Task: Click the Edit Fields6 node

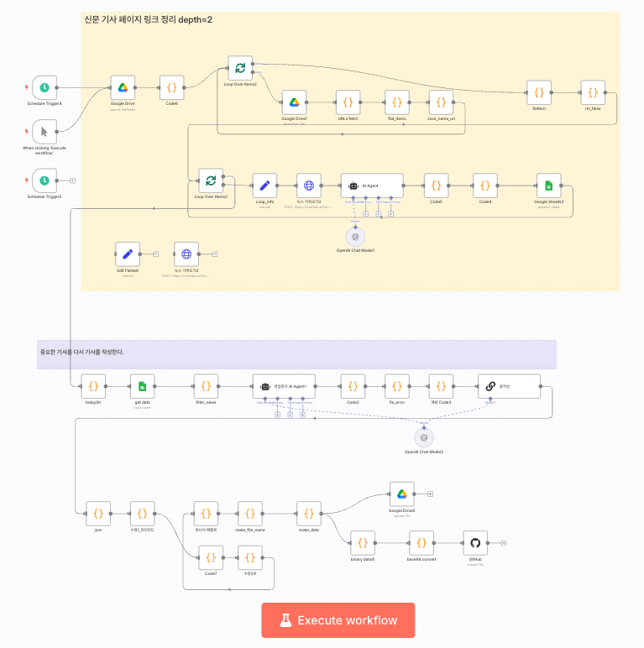Action: tap(128, 253)
